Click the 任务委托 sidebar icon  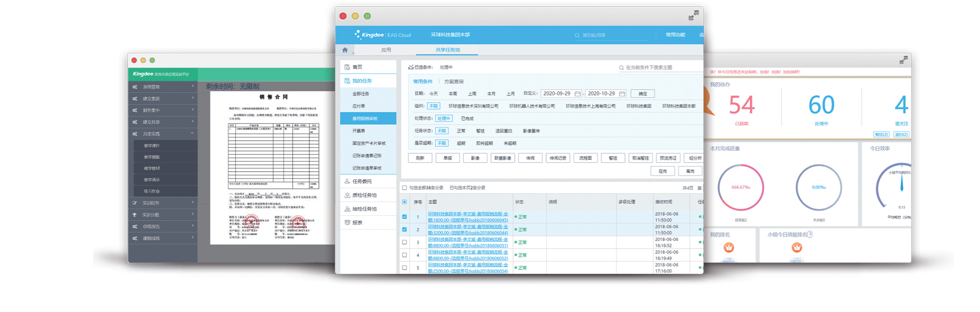(347, 181)
